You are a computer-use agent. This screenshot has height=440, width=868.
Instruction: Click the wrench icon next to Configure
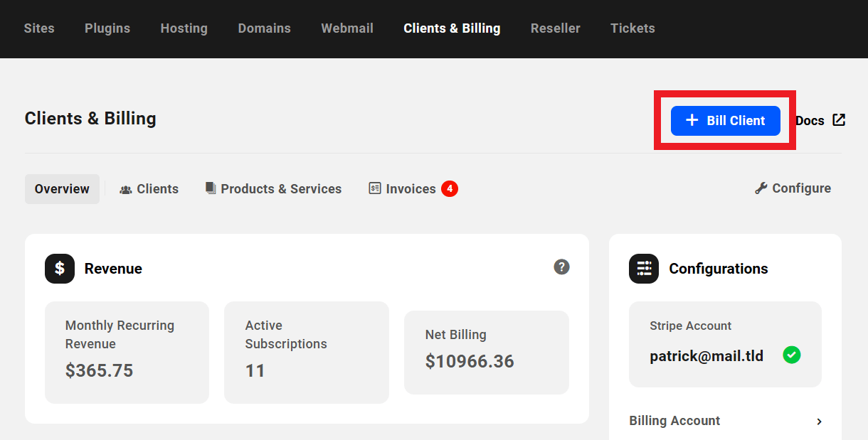point(761,188)
